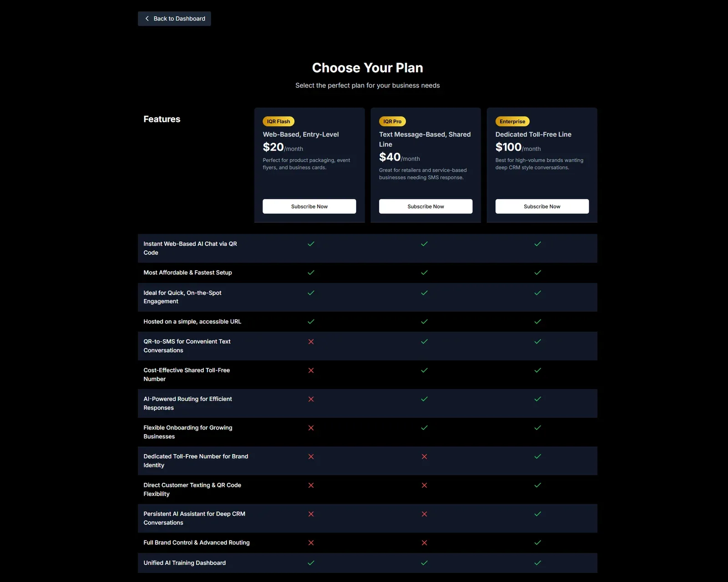Click the 'Choose Your Plan' heading
728x582 pixels.
tap(368, 68)
